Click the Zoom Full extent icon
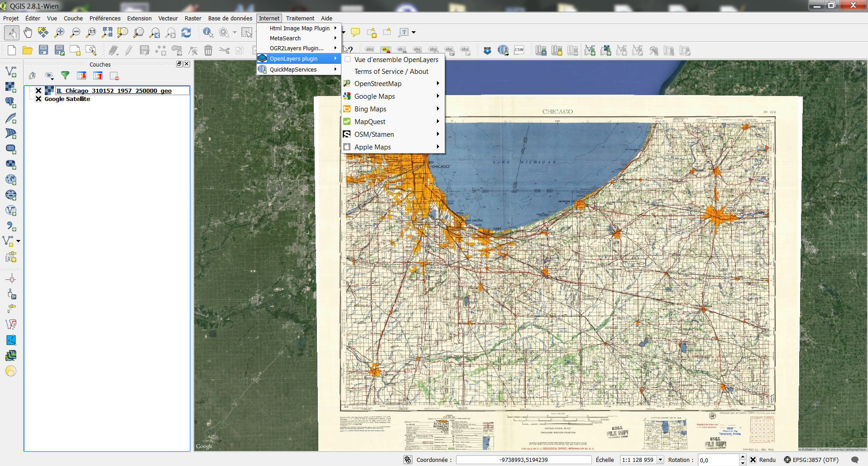The height and width of the screenshot is (466, 868). (x=107, y=32)
